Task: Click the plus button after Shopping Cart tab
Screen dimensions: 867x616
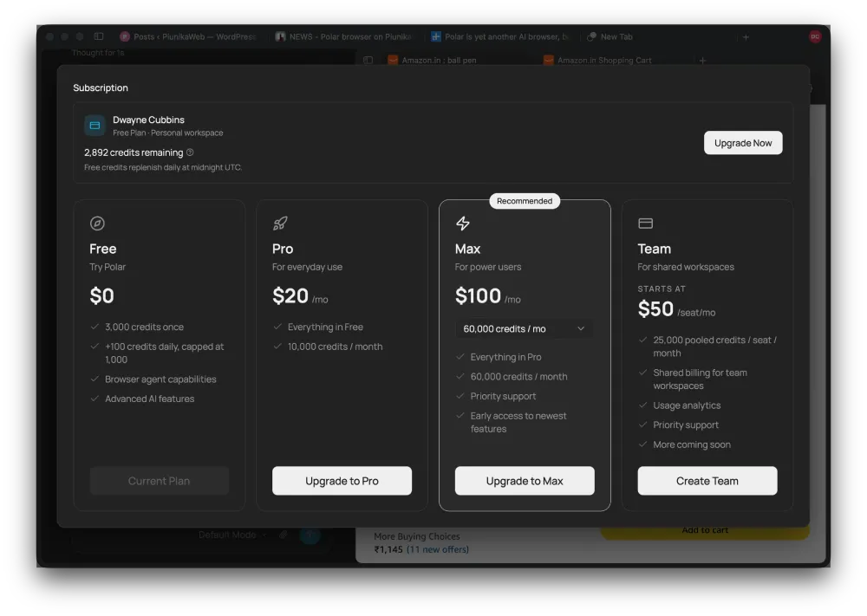Action: tap(702, 61)
